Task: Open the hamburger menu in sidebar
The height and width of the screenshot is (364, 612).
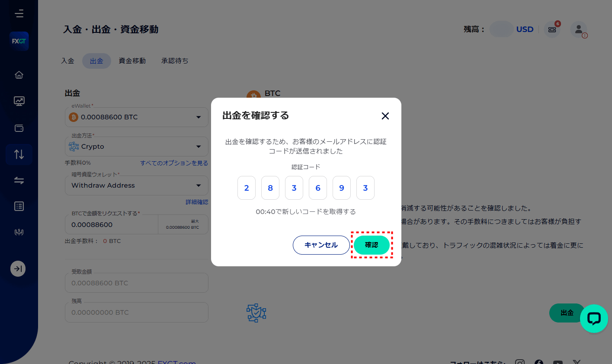Action: [x=19, y=14]
